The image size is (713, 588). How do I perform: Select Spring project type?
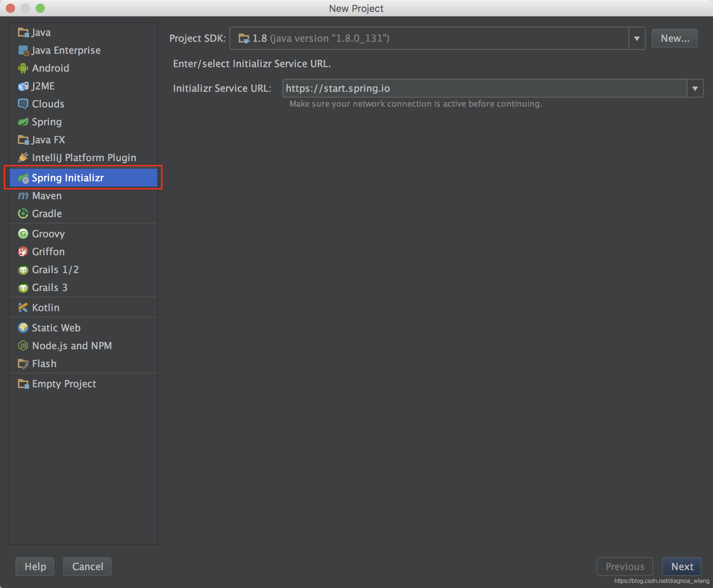(84, 122)
